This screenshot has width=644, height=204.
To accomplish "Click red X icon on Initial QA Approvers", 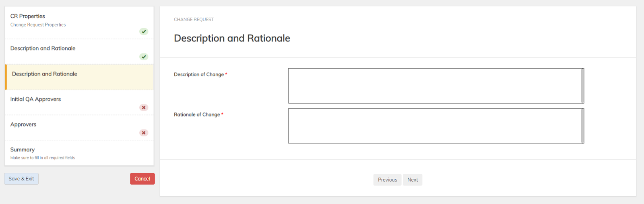I will [x=144, y=107].
